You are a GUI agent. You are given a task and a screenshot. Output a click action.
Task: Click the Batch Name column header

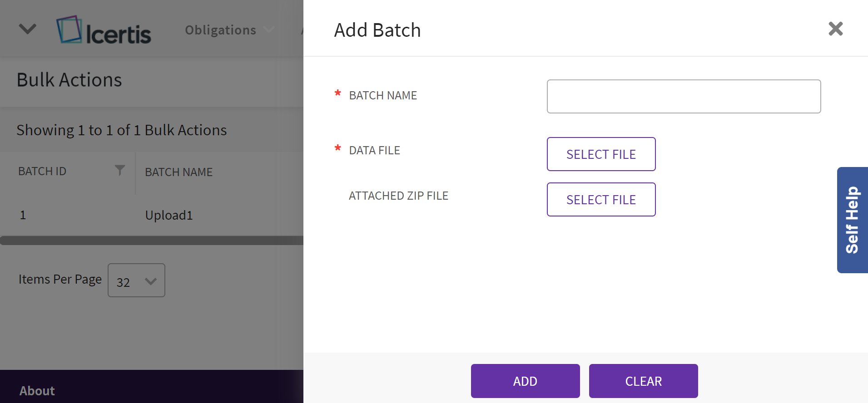coord(179,172)
